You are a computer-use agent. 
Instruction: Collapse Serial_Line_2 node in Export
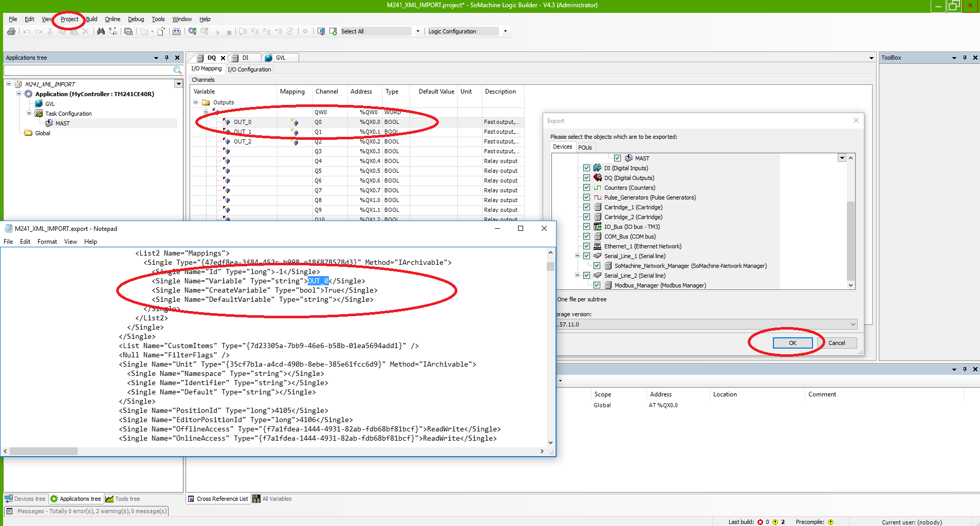577,276
